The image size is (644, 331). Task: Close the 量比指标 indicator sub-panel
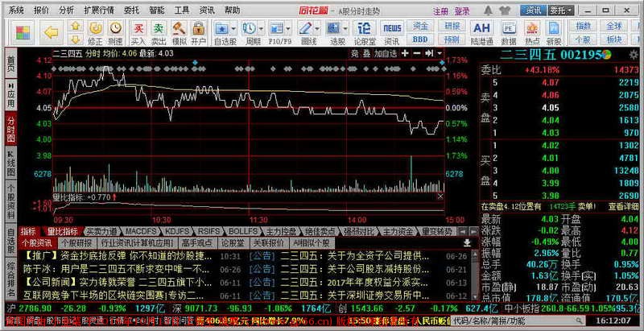point(442,196)
